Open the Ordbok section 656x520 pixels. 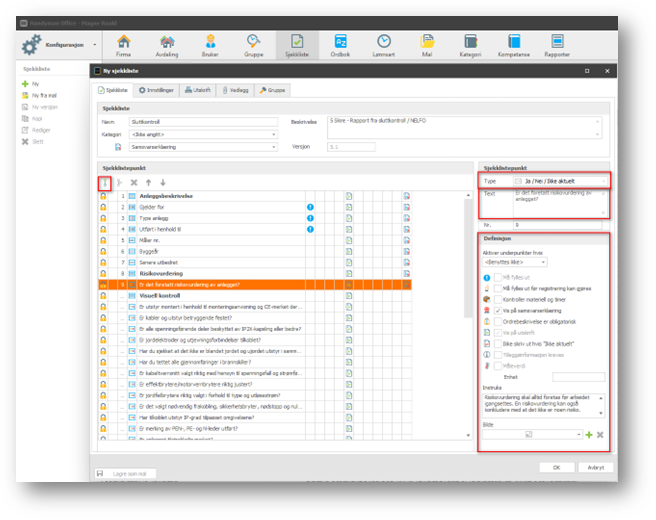(340, 46)
